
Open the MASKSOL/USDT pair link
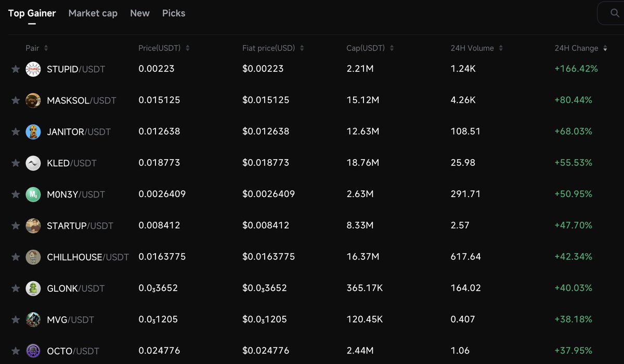[x=82, y=100]
